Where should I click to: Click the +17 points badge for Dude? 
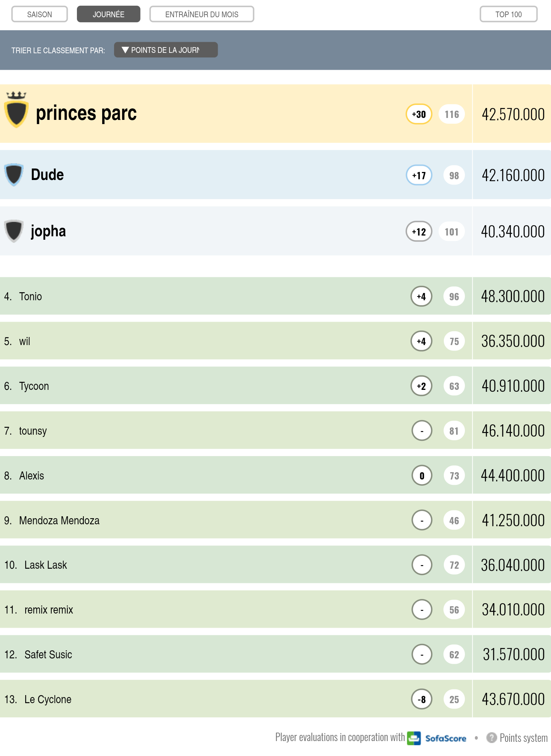(419, 175)
